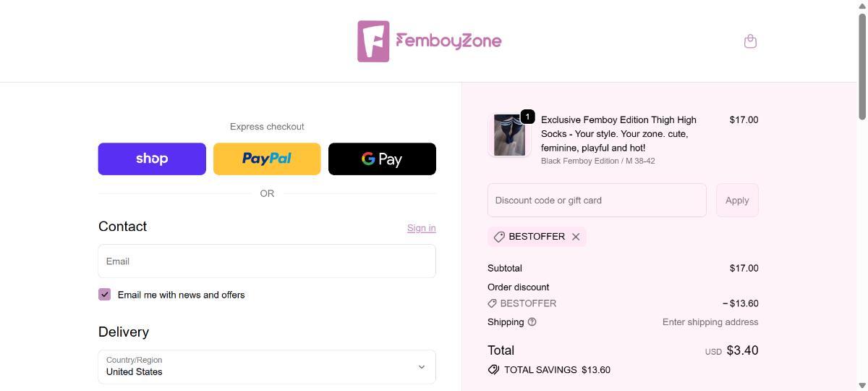Click the total savings tag icon
The width and height of the screenshot is (868, 391).
pos(493,370)
